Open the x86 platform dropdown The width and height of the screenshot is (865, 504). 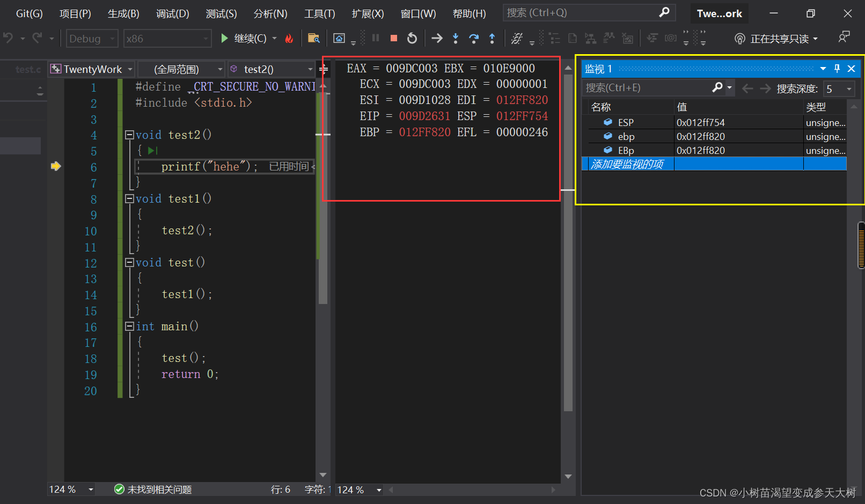pyautogui.click(x=167, y=39)
